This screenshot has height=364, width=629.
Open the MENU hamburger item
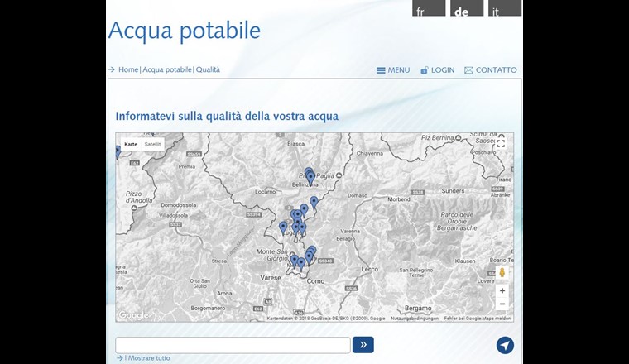click(x=393, y=70)
